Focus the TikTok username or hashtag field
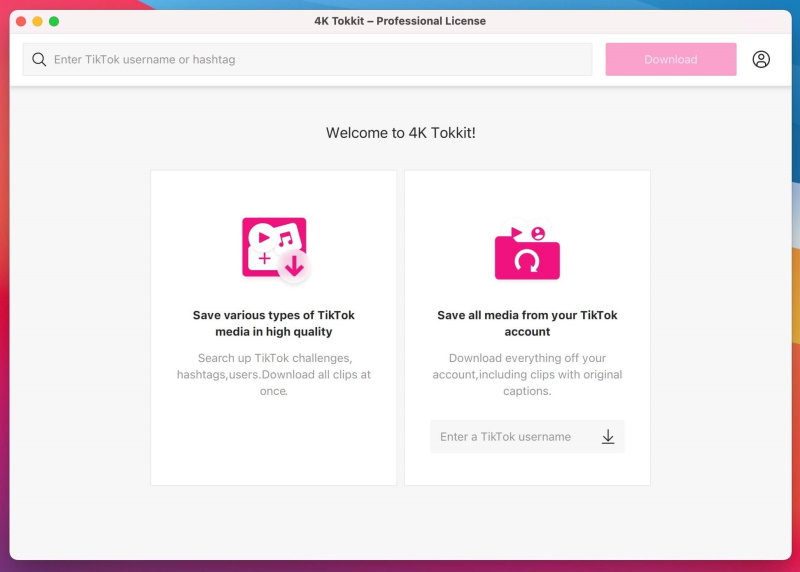Viewport: 800px width, 572px height. click(307, 60)
